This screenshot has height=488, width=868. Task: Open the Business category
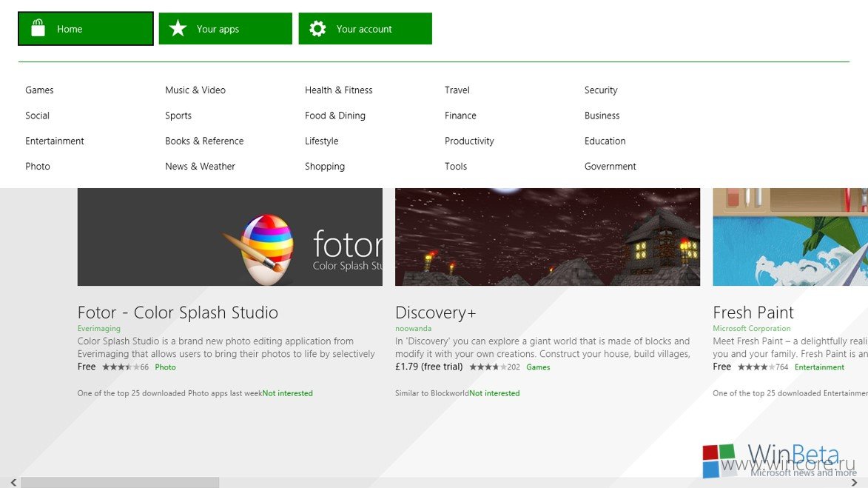point(602,116)
